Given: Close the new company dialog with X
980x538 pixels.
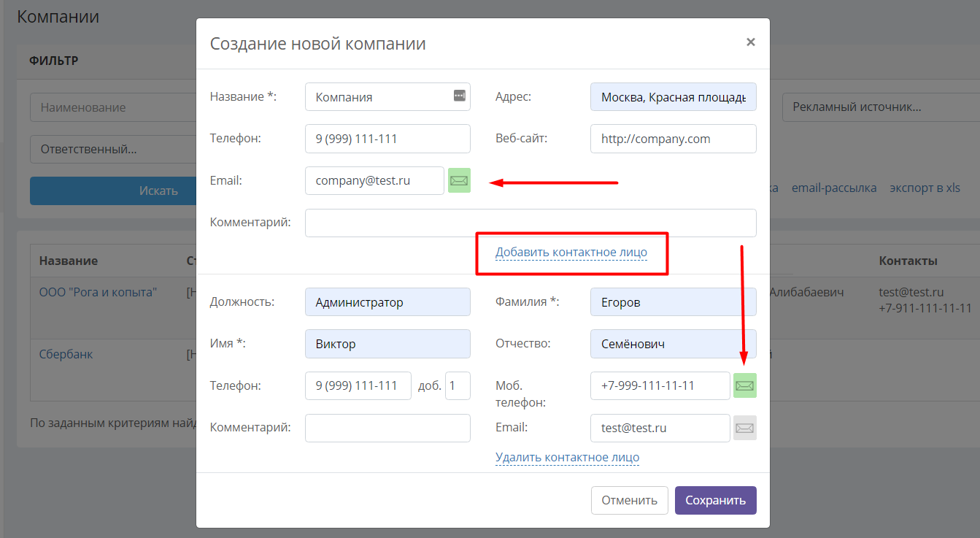Looking at the screenshot, I should click(x=750, y=42).
